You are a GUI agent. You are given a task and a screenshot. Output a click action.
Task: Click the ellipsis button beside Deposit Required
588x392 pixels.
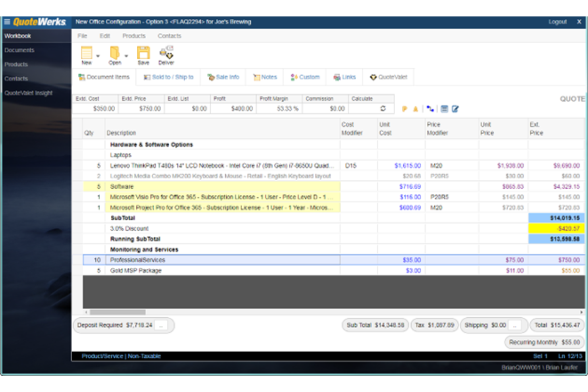[x=161, y=325]
